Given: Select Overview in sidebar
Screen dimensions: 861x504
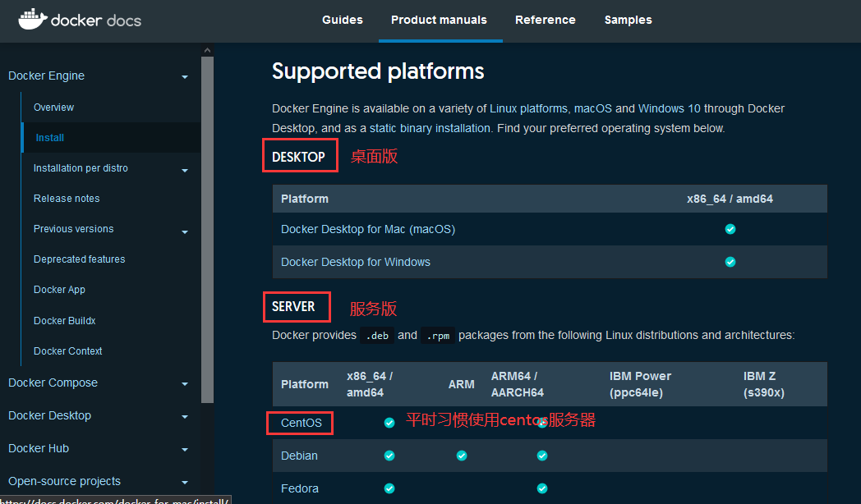Looking at the screenshot, I should 53,108.
